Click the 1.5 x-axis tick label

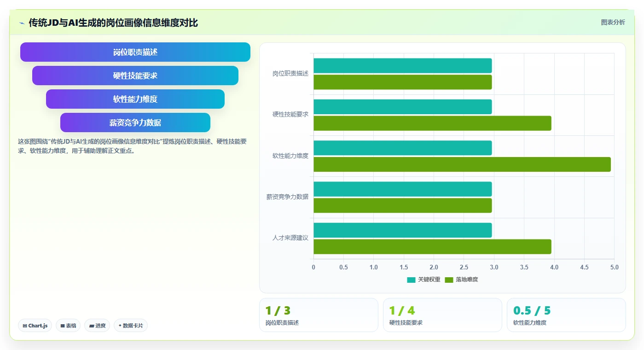click(404, 268)
